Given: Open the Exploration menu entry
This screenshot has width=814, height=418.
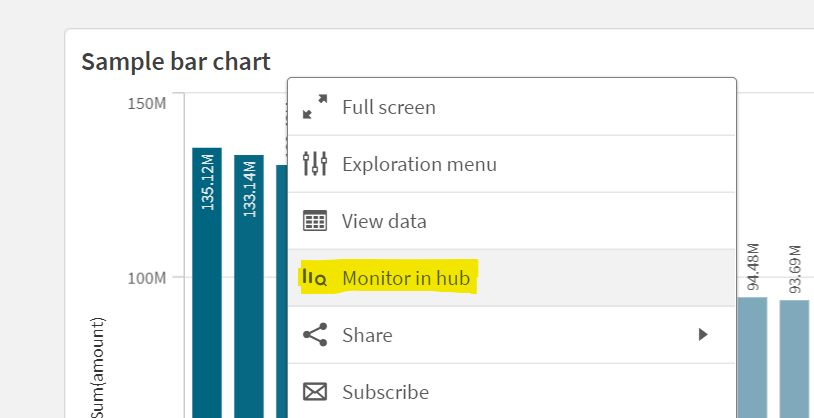Looking at the screenshot, I should (x=419, y=164).
